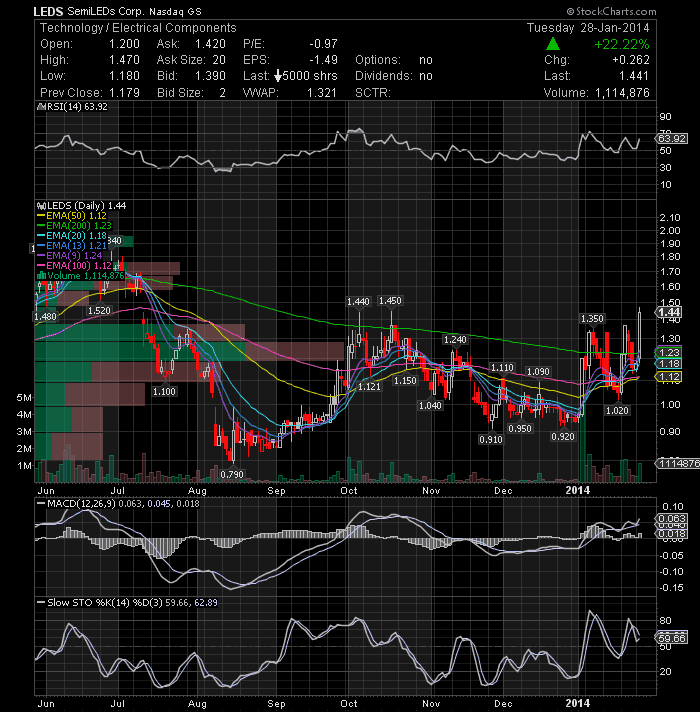Click the 5M volume scale label
Viewport: 700px width, 712px height.
pos(24,398)
